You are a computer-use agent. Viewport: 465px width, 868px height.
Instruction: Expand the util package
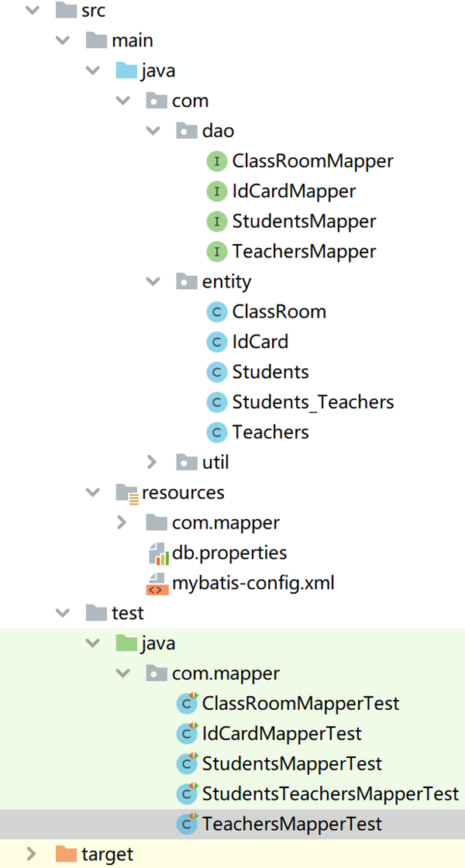(x=153, y=463)
